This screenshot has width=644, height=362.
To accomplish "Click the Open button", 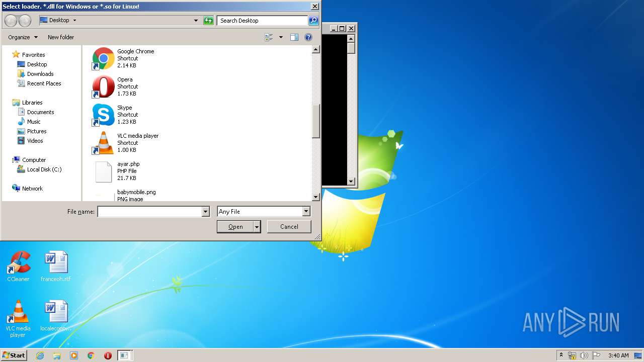I will 235,227.
